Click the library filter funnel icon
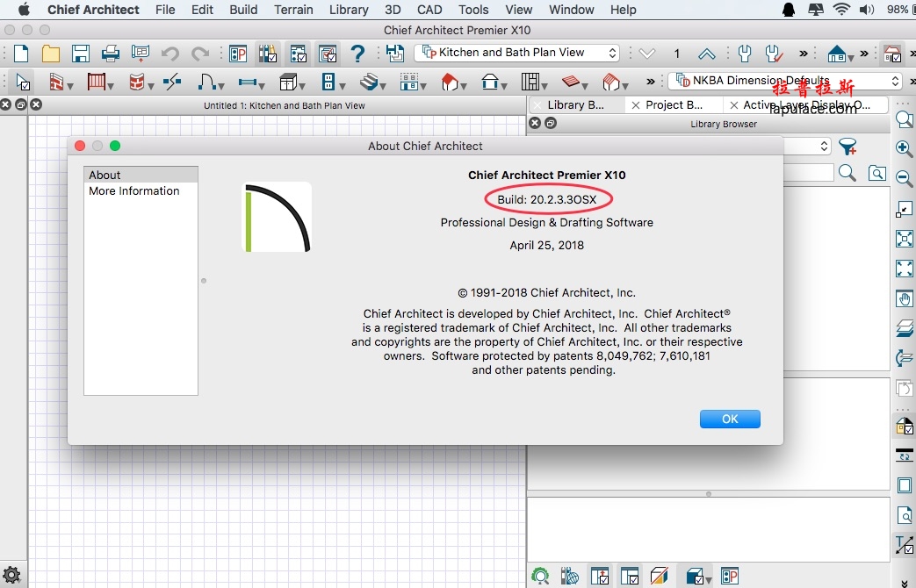 pyautogui.click(x=847, y=147)
